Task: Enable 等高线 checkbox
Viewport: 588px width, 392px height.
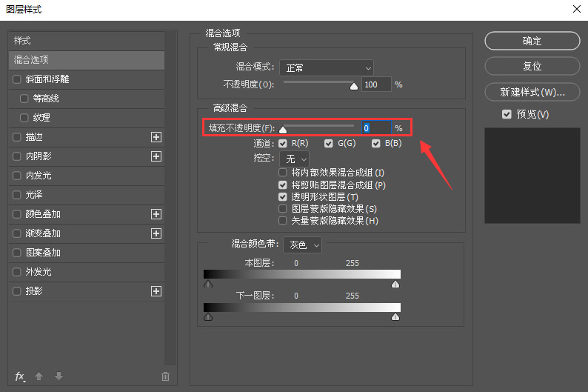Action: [x=24, y=99]
